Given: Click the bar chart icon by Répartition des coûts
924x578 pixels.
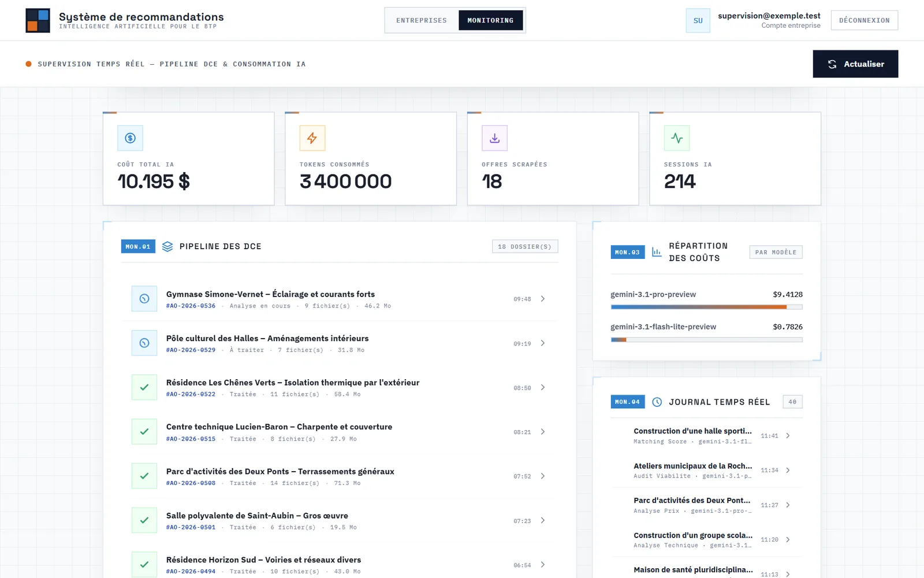Looking at the screenshot, I should [657, 252].
